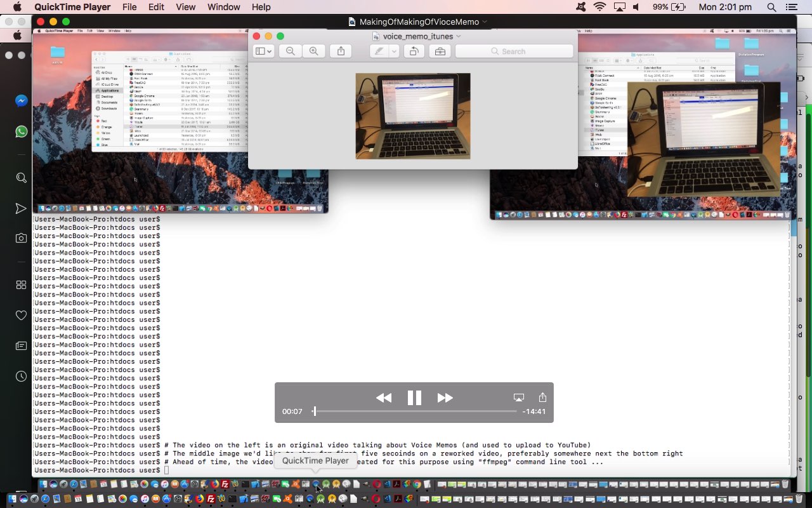Click the Wi-Fi status icon in menu bar

click(x=599, y=7)
